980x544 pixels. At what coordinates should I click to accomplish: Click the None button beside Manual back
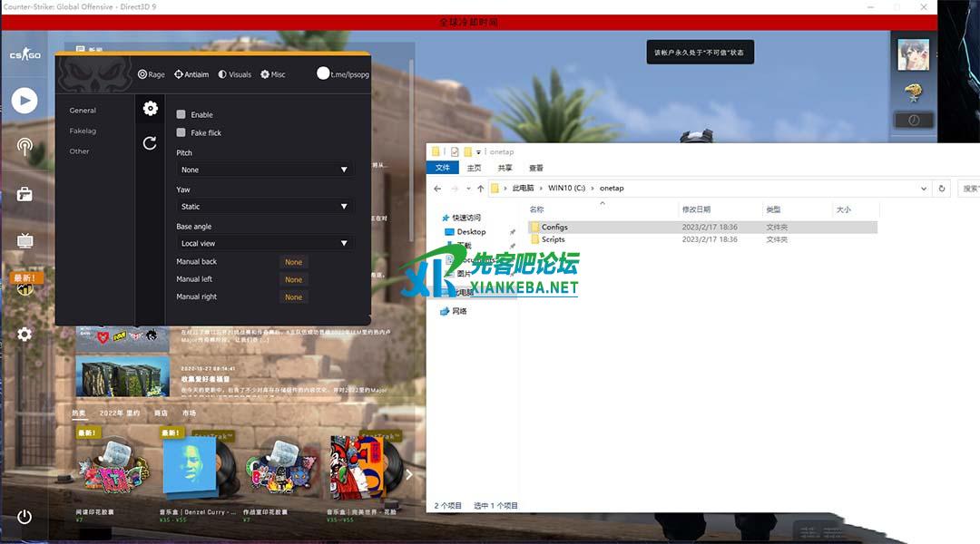[x=293, y=262]
